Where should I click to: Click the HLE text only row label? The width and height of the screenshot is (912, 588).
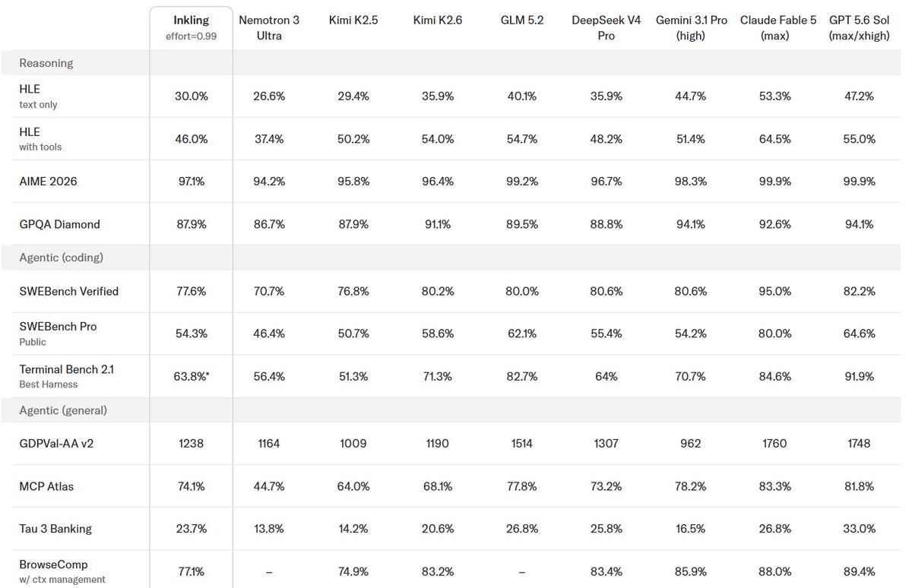(x=38, y=96)
